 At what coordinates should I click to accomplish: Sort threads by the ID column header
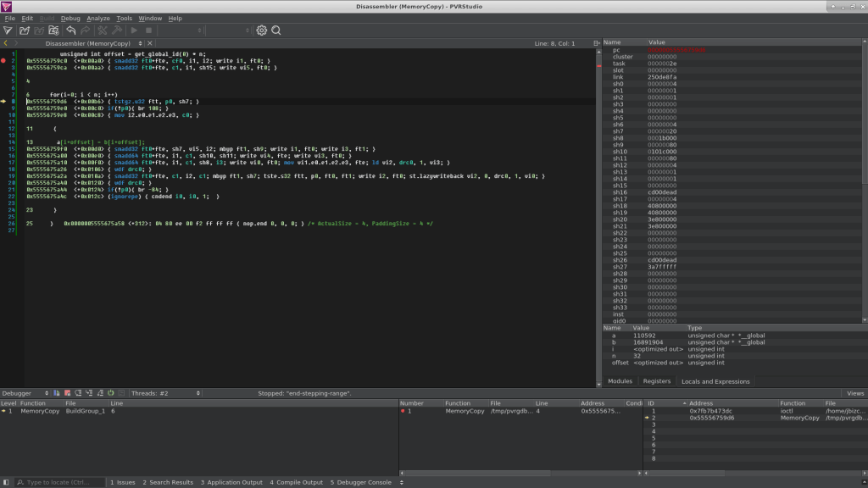coord(666,403)
